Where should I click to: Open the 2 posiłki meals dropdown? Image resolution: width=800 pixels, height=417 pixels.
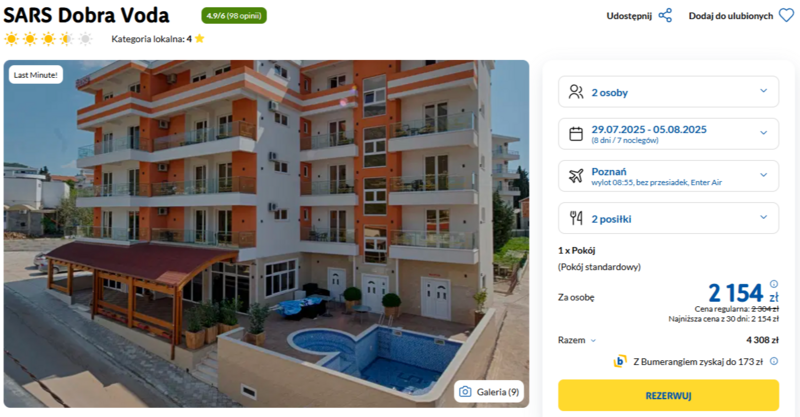click(x=668, y=218)
